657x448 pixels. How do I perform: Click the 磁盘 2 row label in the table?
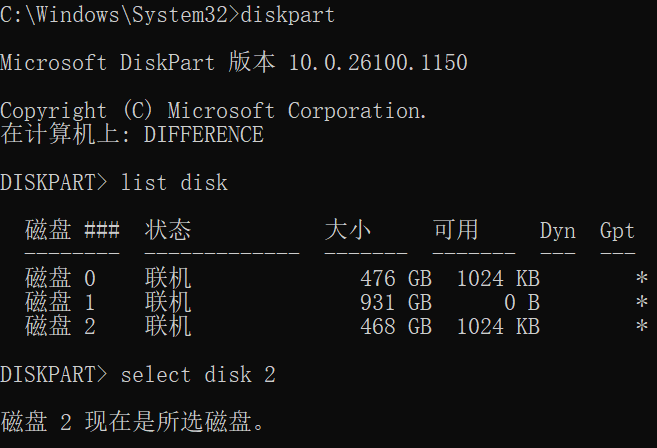coord(60,326)
